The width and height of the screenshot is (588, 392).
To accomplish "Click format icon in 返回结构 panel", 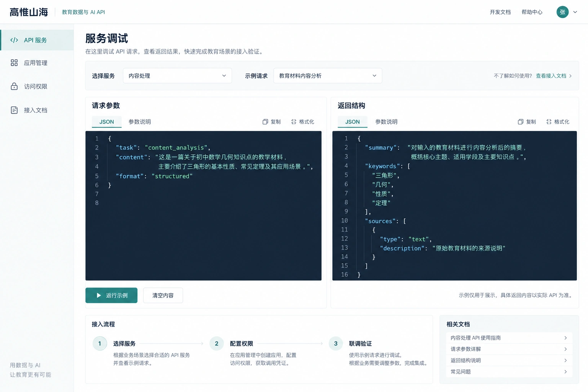I will tap(549, 122).
